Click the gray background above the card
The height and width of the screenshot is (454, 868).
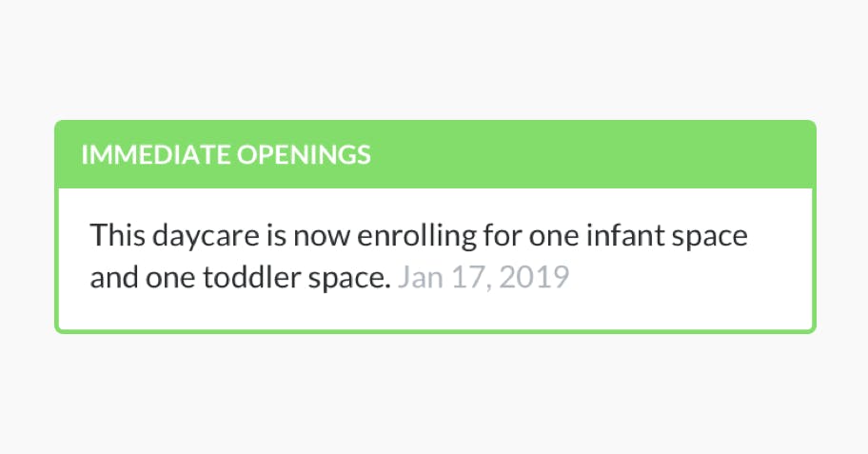point(434,57)
